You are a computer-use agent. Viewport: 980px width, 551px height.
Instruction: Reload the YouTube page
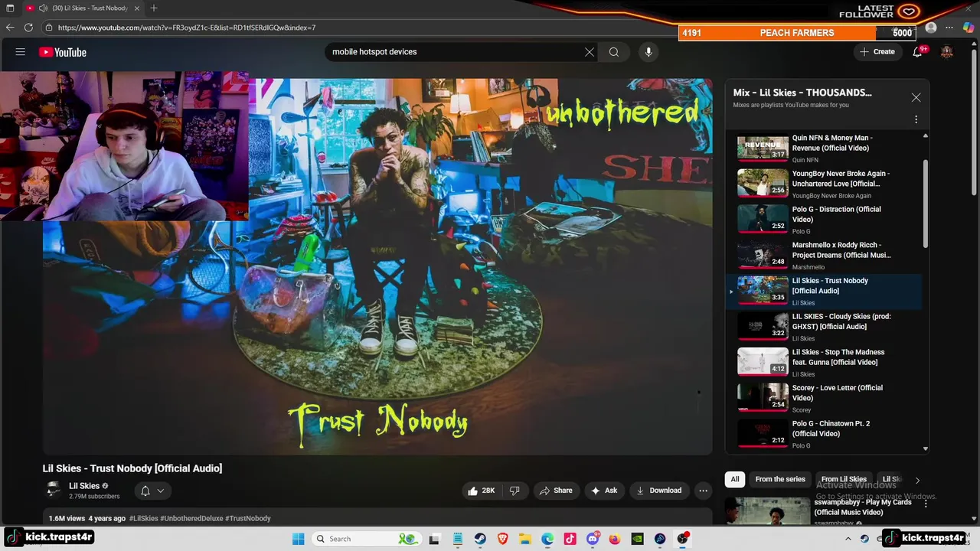pyautogui.click(x=28, y=28)
